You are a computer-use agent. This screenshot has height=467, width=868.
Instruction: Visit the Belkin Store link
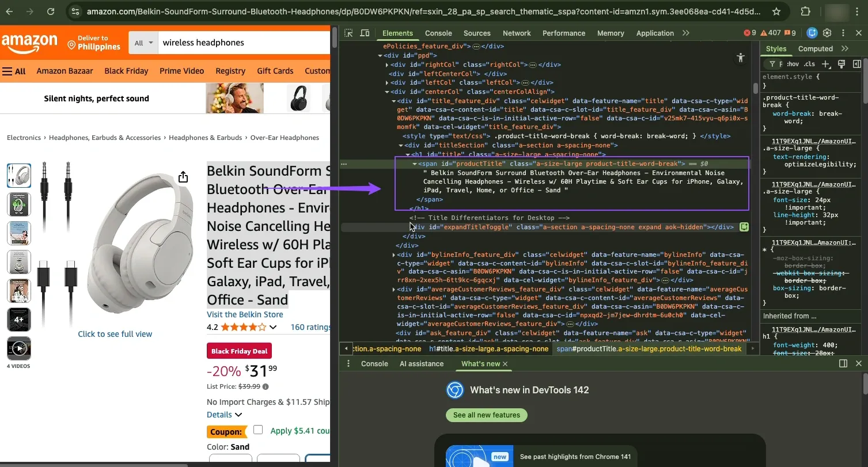[x=244, y=314]
